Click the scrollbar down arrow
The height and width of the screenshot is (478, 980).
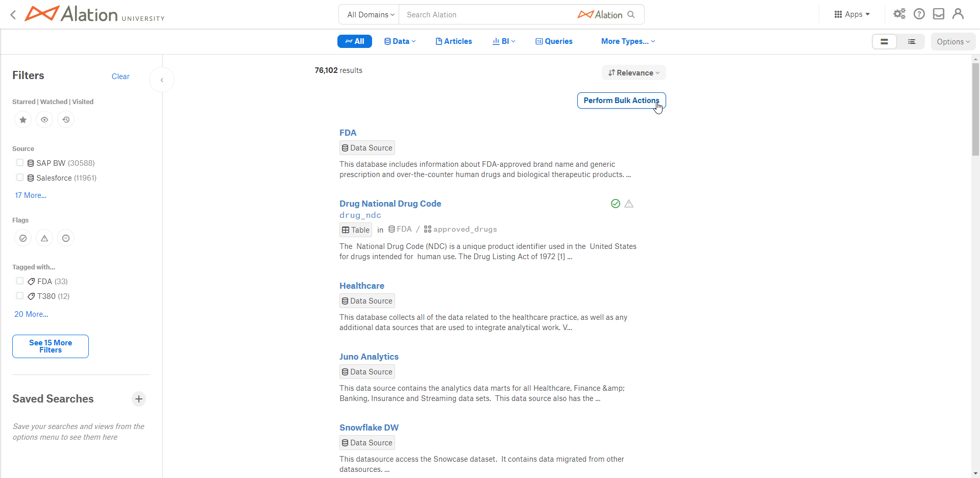click(x=975, y=473)
